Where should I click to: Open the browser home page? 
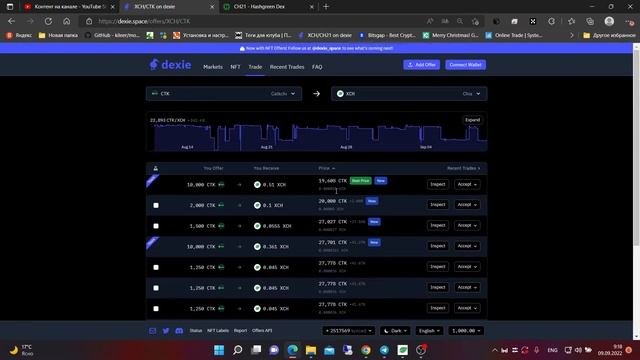(x=67, y=21)
